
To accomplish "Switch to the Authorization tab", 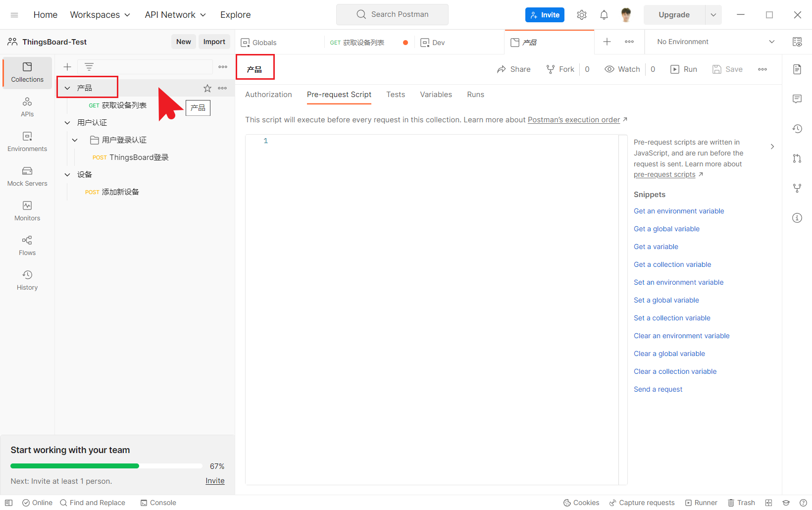I will pos(268,95).
